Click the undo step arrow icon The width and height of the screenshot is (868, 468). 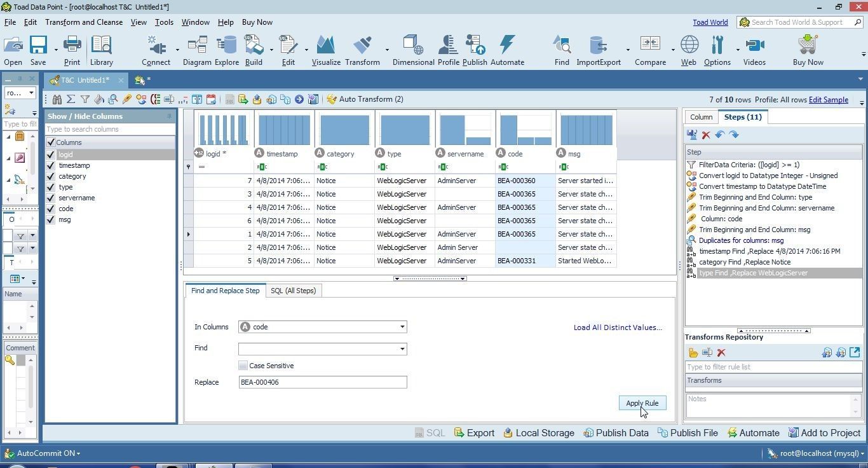[720, 135]
